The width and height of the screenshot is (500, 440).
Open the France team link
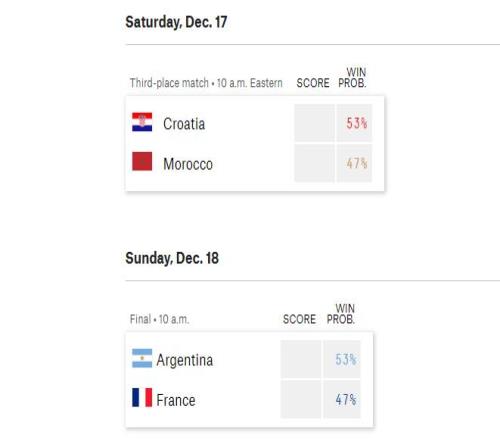tap(176, 400)
